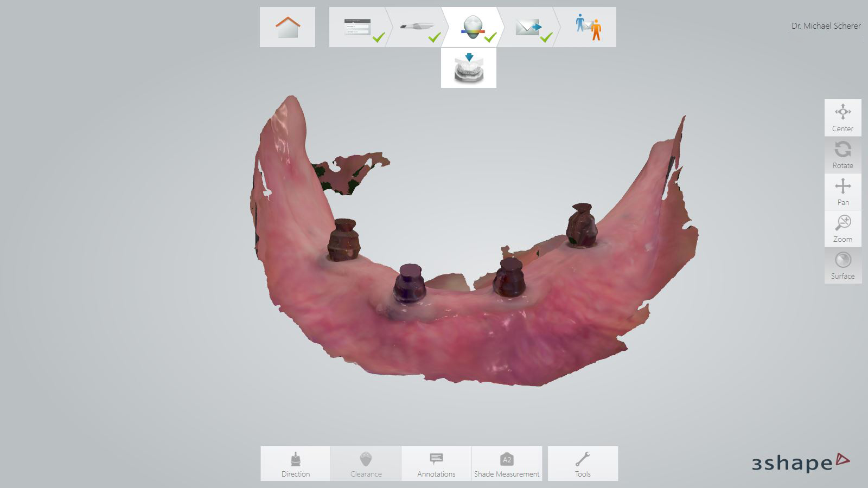Toggle the Clearance map
This screenshot has width=868, height=488.
pos(366,464)
